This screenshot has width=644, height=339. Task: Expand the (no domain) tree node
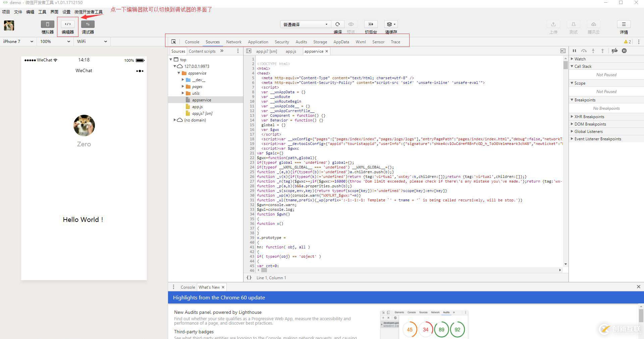coord(175,120)
